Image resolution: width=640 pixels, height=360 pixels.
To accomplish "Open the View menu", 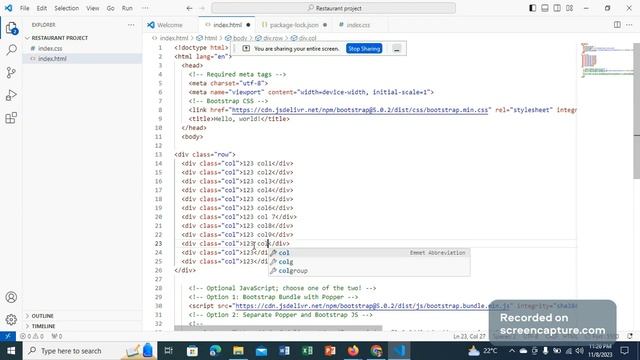I will 93,8.
